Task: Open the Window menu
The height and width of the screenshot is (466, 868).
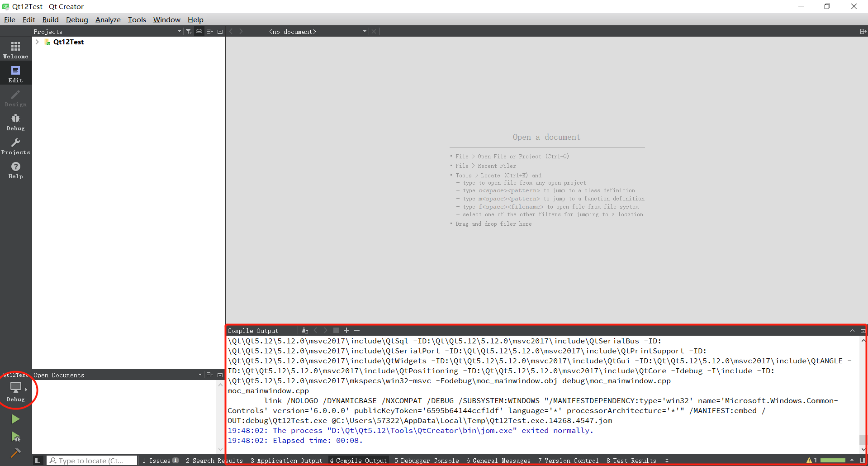Action: point(166,19)
